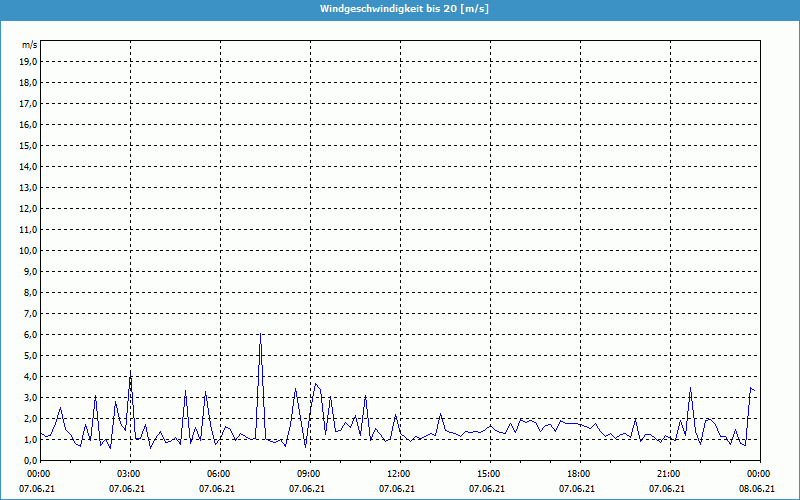The height and width of the screenshot is (500, 800).
Task: Click the 3.5 m/s peak after 21:00
Action: 690,388
